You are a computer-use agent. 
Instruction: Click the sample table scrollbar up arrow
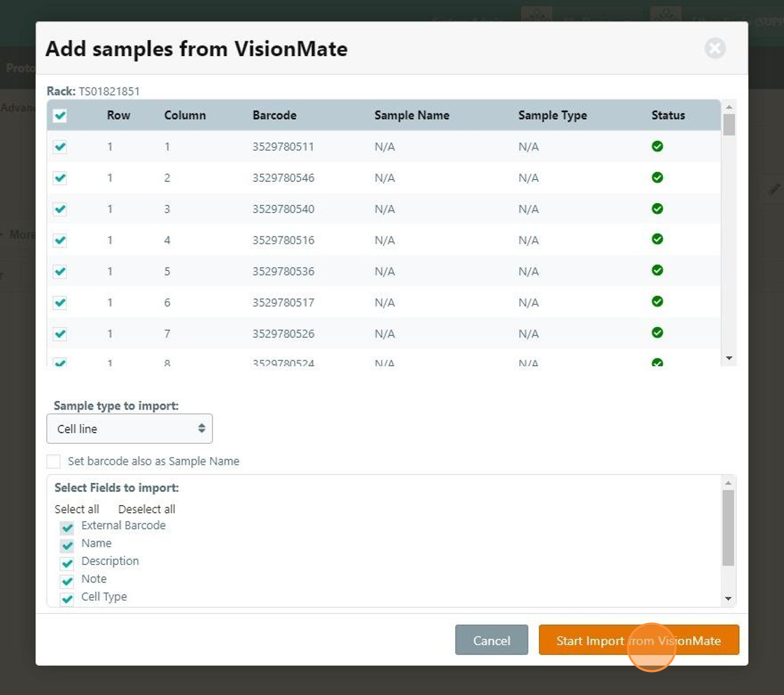pyautogui.click(x=729, y=106)
